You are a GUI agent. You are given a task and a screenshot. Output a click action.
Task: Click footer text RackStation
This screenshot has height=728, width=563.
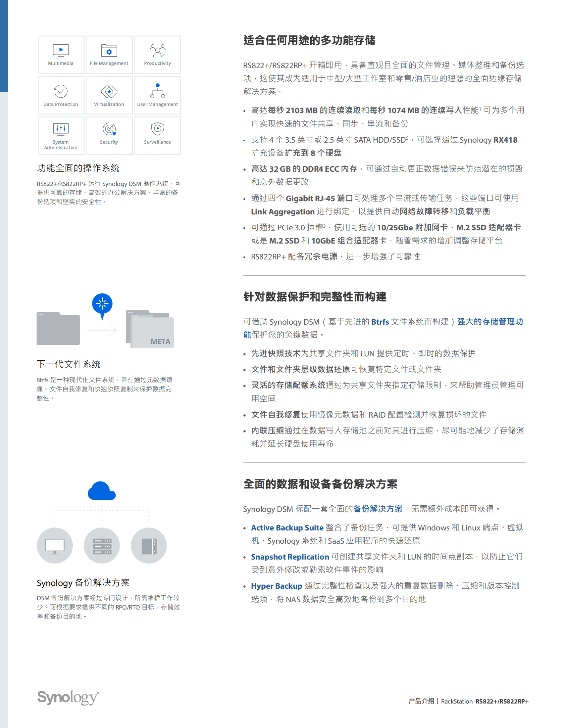tap(457, 701)
